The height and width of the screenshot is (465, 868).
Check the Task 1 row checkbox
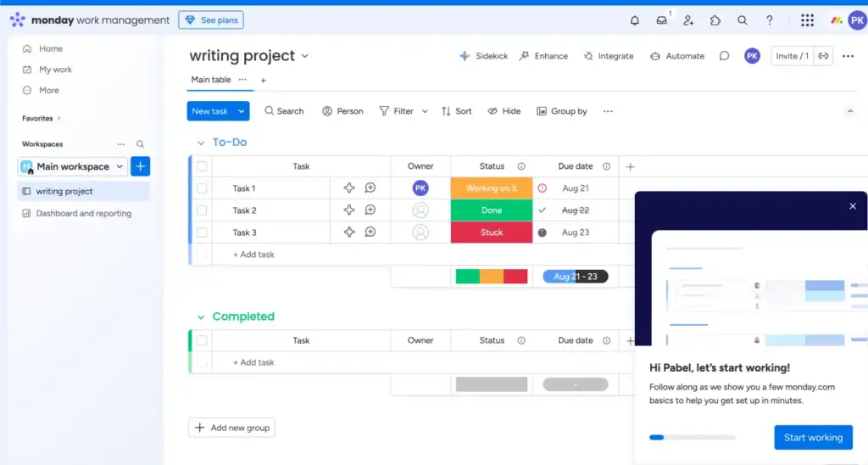pos(202,188)
